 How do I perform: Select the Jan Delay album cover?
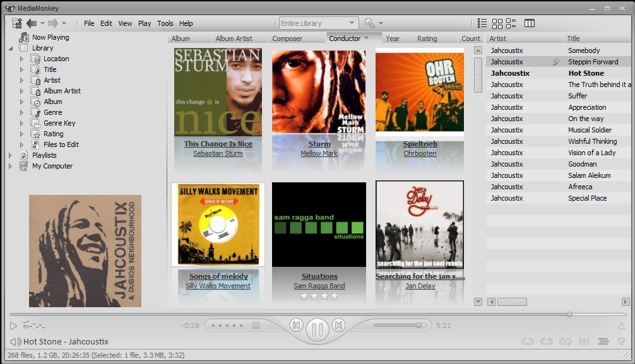click(x=420, y=224)
